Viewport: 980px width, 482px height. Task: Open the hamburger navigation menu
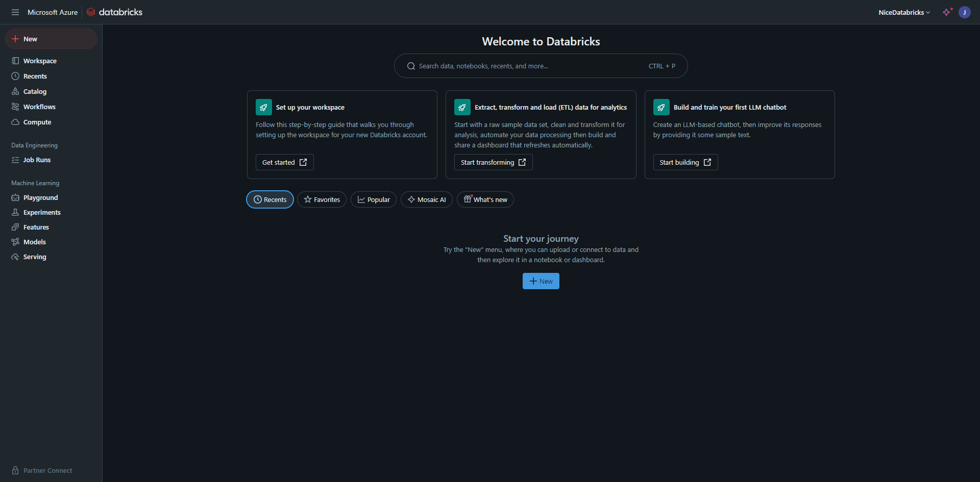15,12
